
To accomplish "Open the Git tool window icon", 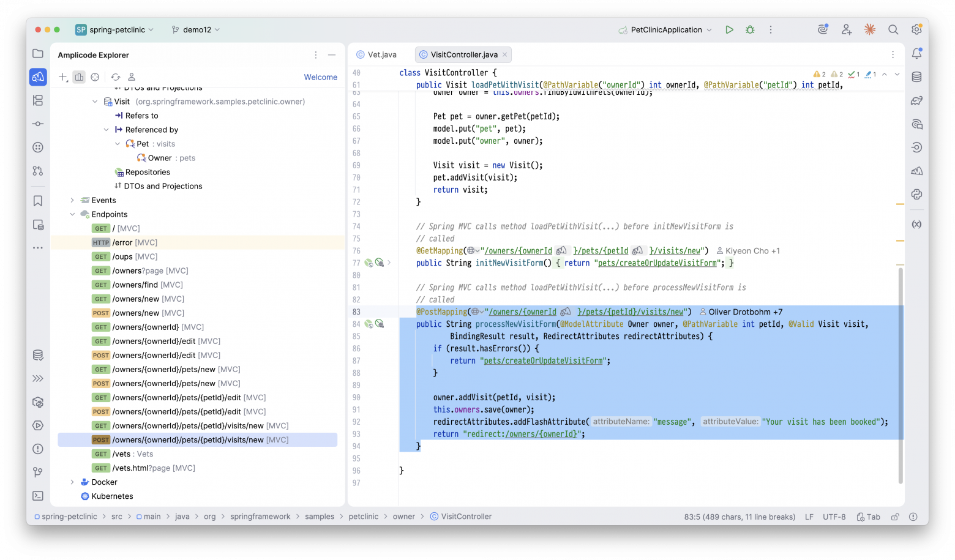I will [x=38, y=472].
